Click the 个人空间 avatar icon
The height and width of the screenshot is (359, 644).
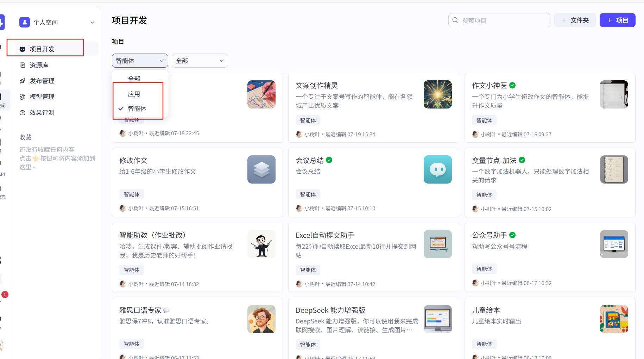[24, 22]
